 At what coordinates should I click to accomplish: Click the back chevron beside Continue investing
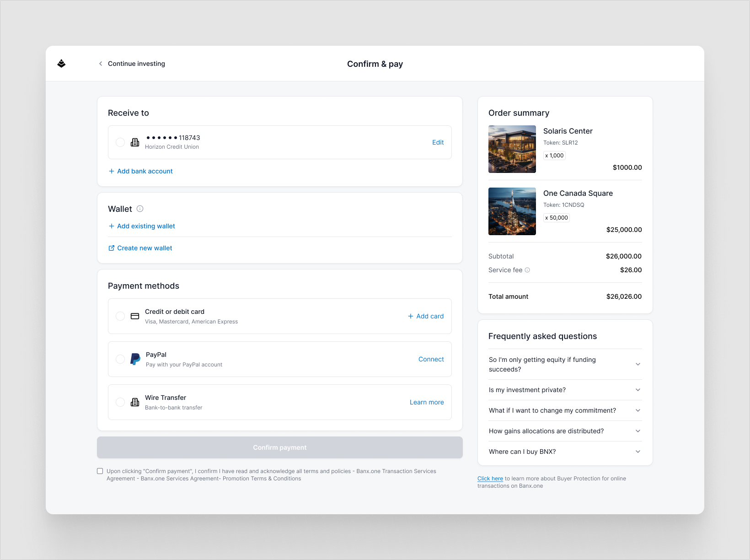tap(101, 64)
